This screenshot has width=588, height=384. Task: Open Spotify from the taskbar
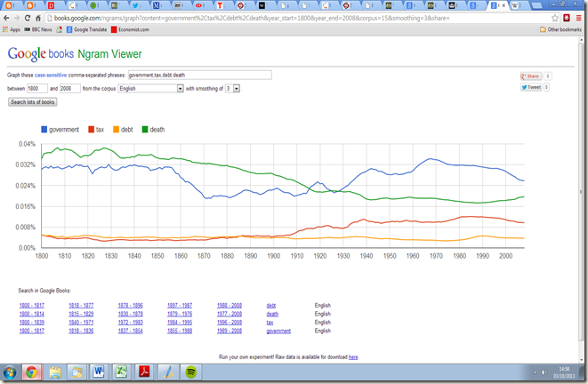pos(191,372)
